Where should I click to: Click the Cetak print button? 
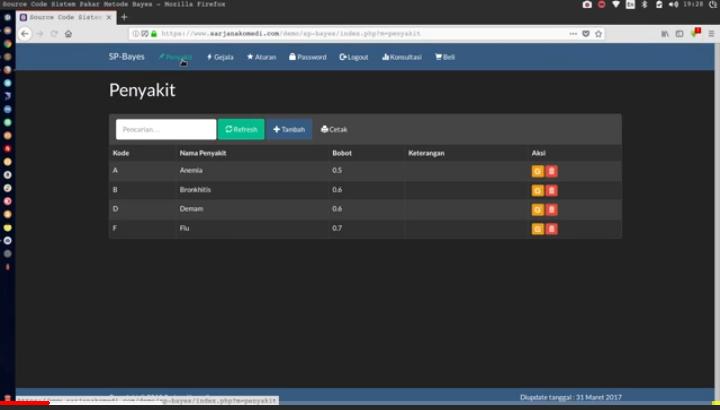tap(334, 129)
